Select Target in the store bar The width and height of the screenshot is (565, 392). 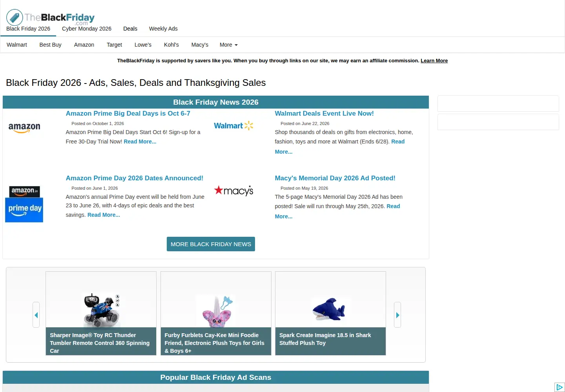[115, 45]
